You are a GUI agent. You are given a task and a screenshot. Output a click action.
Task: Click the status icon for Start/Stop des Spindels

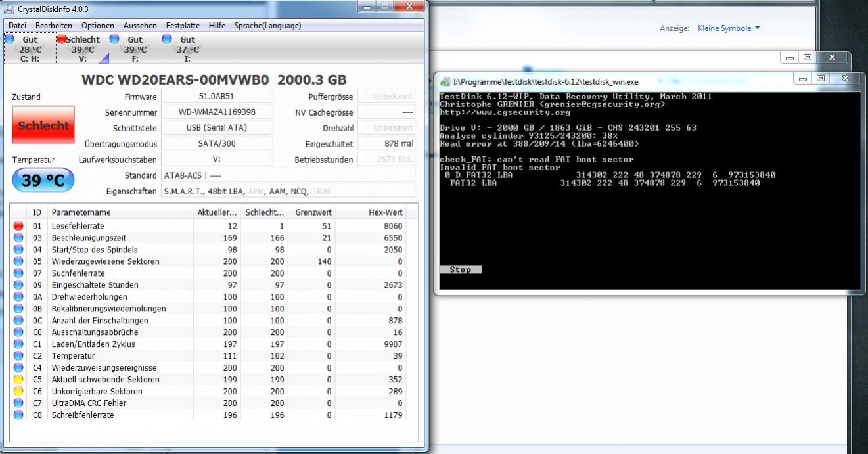tap(18, 250)
